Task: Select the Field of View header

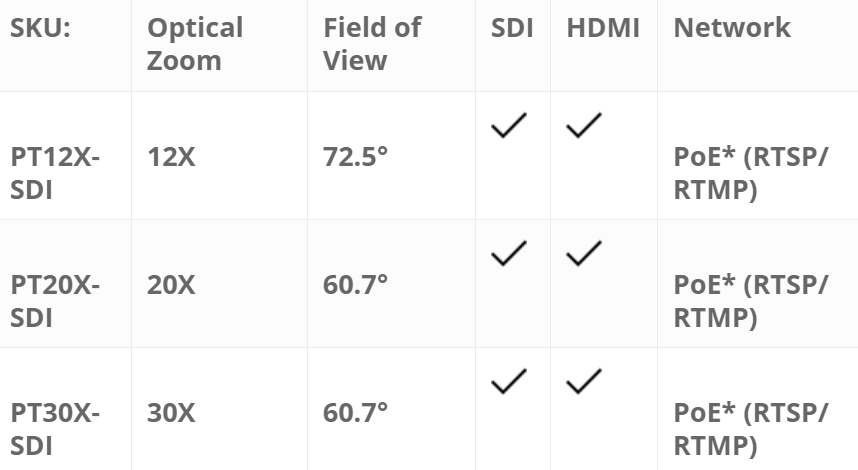Action: pyautogui.click(x=372, y=43)
